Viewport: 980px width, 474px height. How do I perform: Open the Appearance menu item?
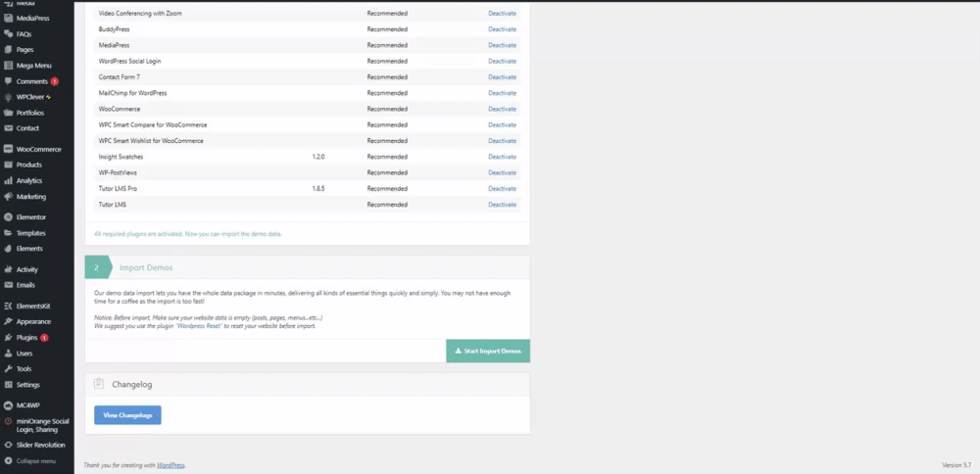(x=33, y=321)
